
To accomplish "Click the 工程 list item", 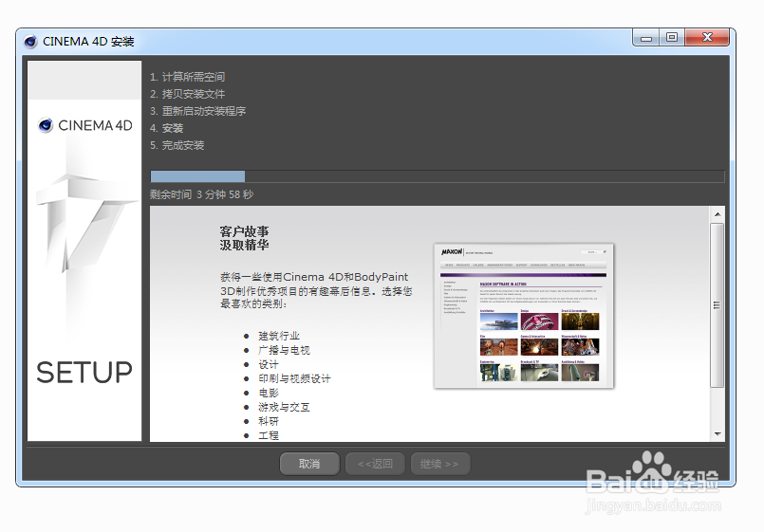I will [269, 435].
